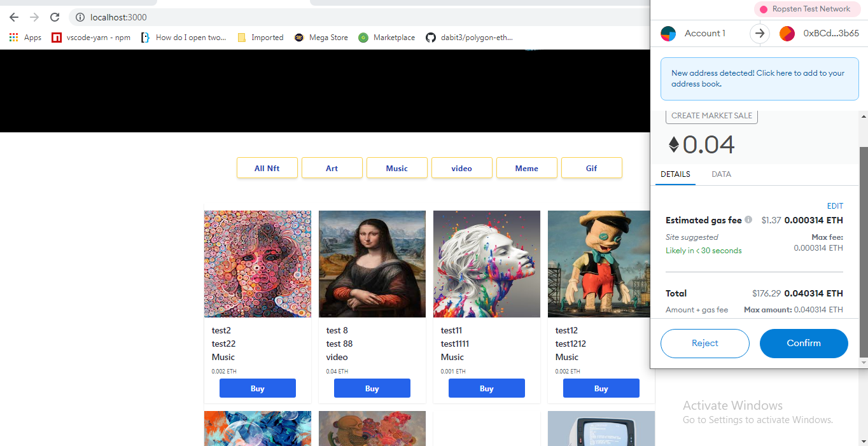Open the Imported bookmarks folder
The height and width of the screenshot is (446, 868).
point(260,38)
